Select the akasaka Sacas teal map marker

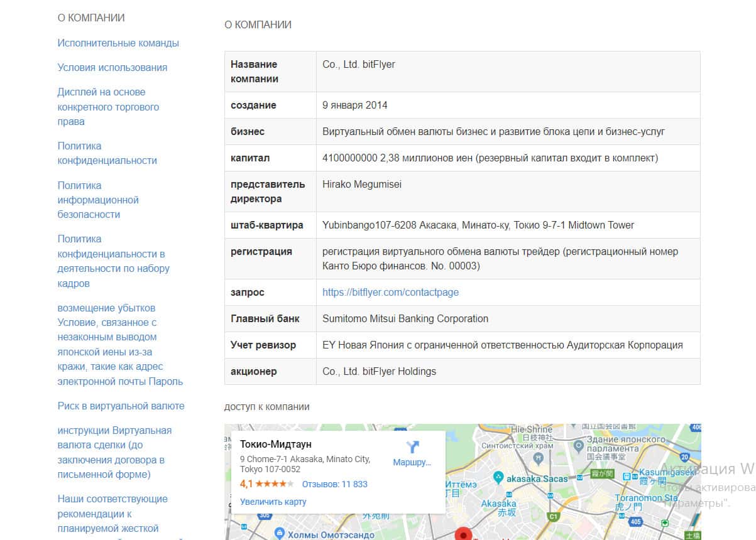click(498, 478)
